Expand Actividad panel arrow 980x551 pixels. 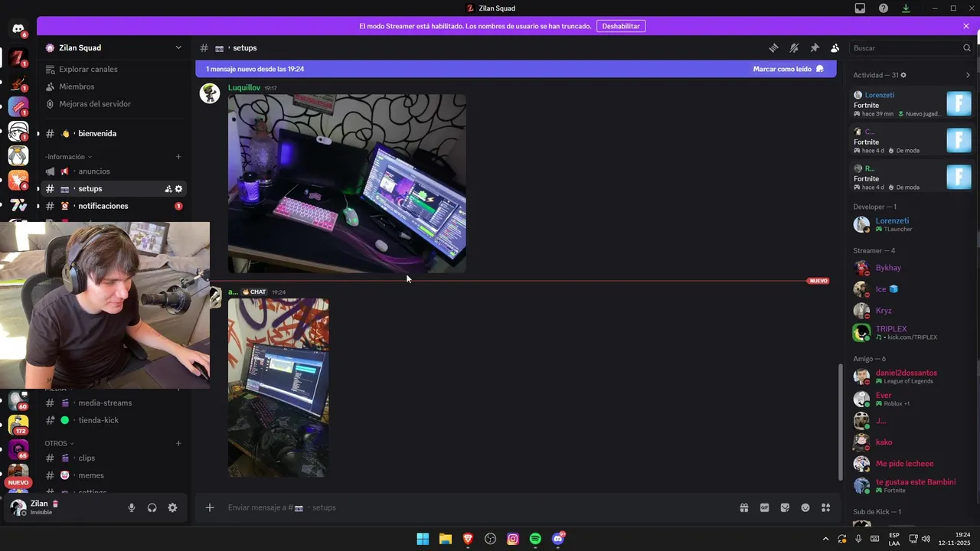pyautogui.click(x=968, y=75)
